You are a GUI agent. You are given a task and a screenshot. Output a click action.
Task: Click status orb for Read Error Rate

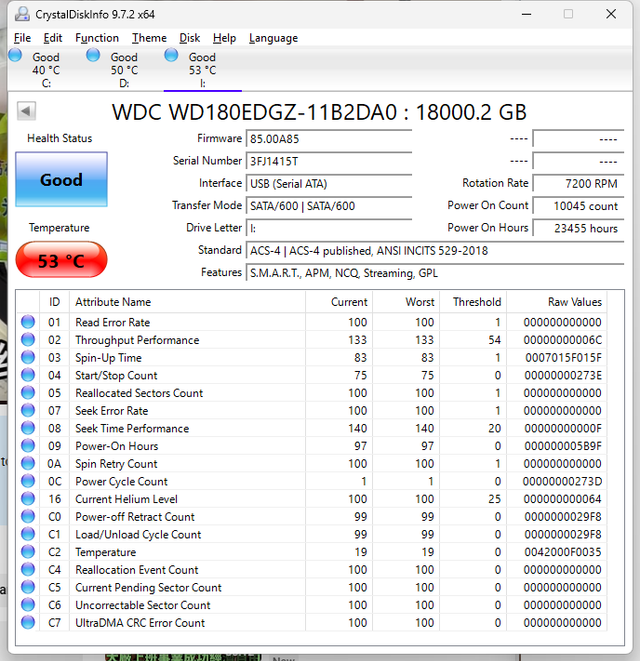28,322
